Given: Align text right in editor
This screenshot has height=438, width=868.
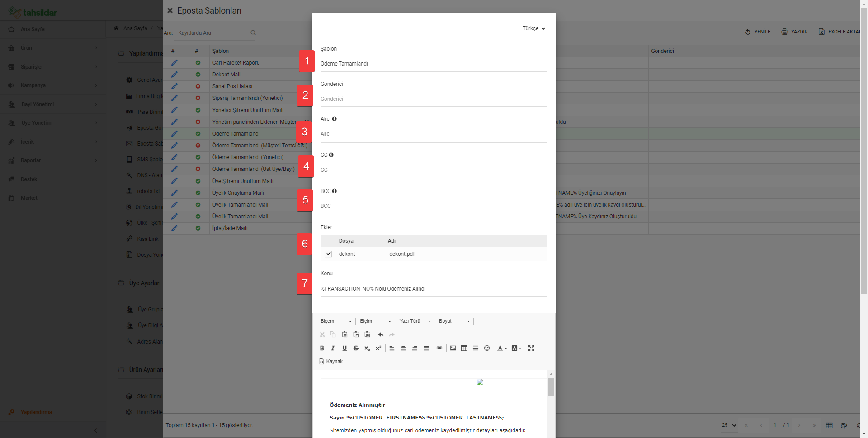Looking at the screenshot, I should click(x=415, y=348).
